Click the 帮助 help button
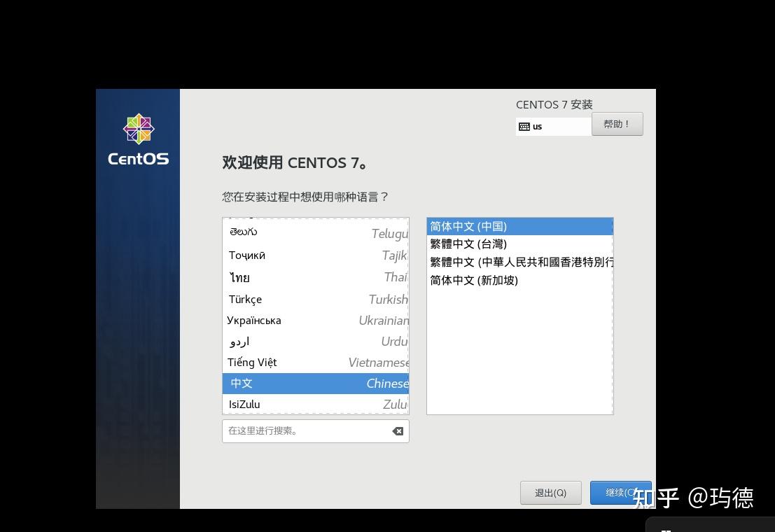Image resolution: width=775 pixels, height=532 pixels. (x=617, y=124)
